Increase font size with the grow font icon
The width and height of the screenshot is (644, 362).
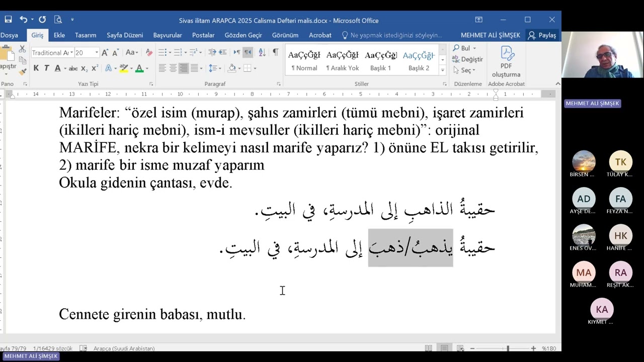pyautogui.click(x=105, y=52)
